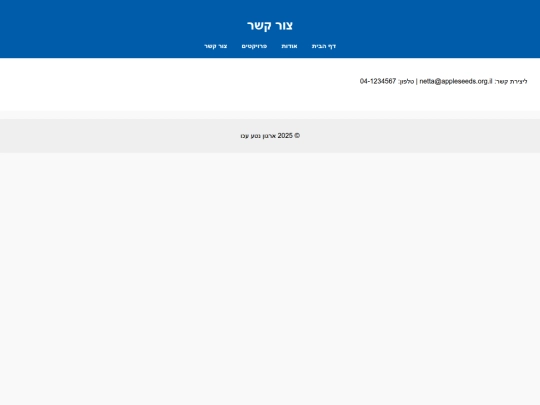The width and height of the screenshot is (540, 405).
Task: Go to the אודות page link
Action: [289, 46]
